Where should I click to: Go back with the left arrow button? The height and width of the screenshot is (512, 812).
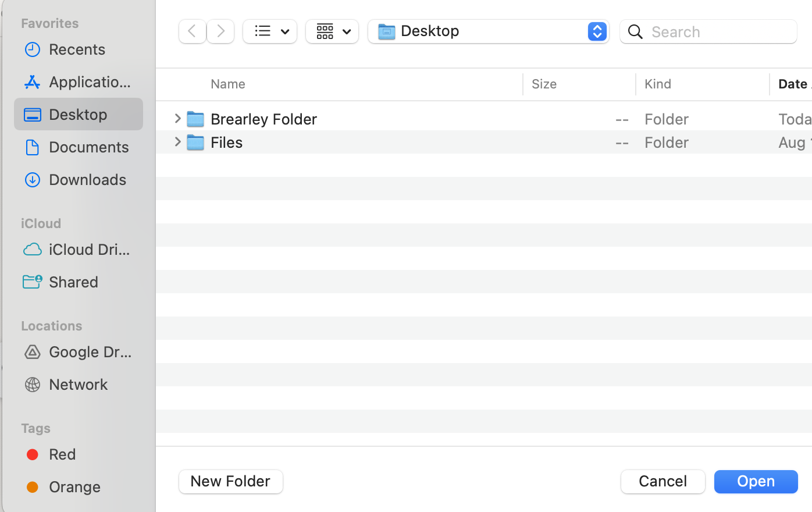pyautogui.click(x=192, y=31)
